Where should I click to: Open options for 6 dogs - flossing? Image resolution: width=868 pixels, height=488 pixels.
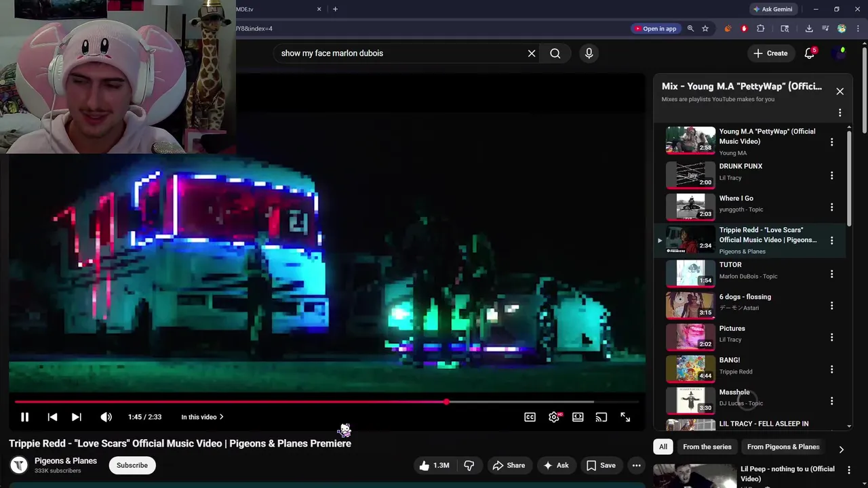tap(831, 306)
